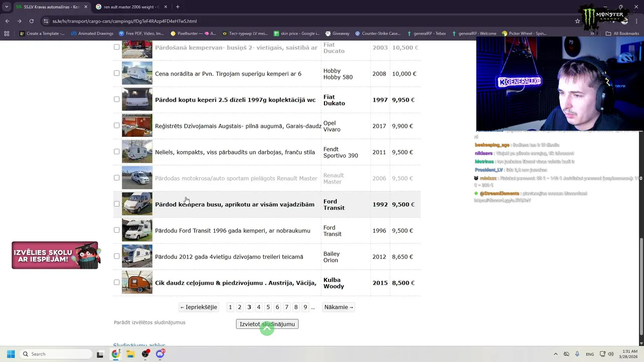Viewport: 644px width, 362px height.
Task: Select the Renault Master listing checkbox
Action: 117,177
